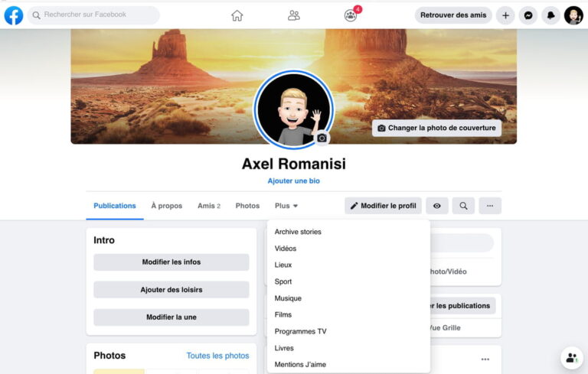Screen dimensions: 588x374
Task: Open the Messenger icon
Action: (528, 15)
